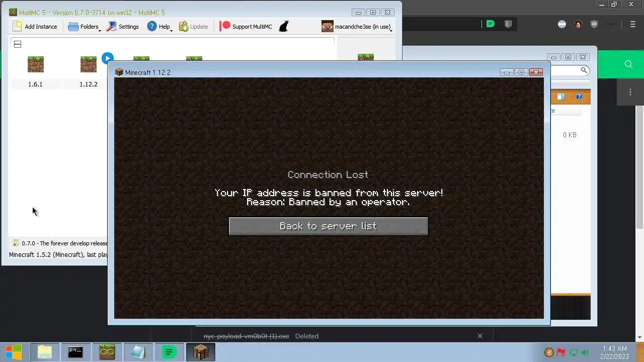Toggle the preview pane icon in Explorer

[x=561, y=97]
